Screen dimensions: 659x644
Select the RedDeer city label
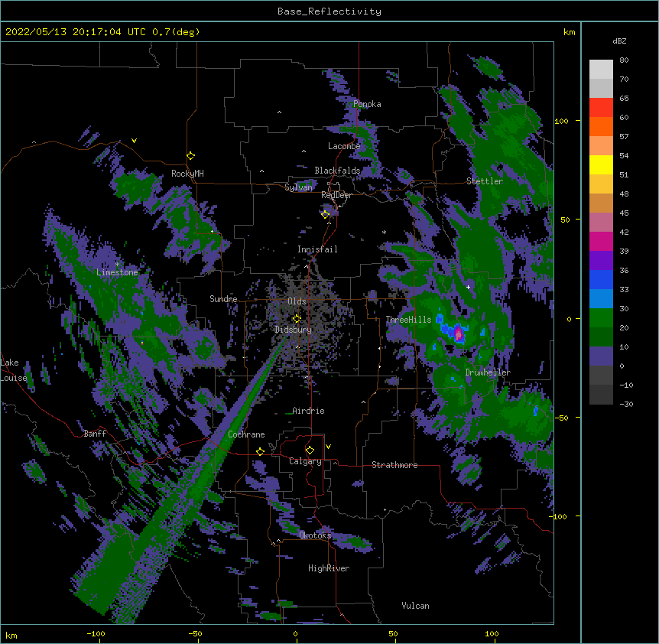(x=336, y=195)
